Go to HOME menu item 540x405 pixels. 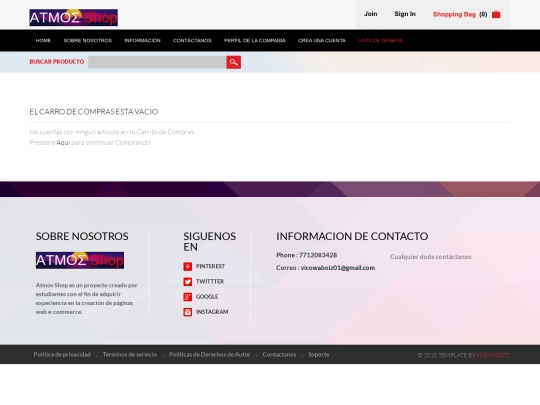43,40
